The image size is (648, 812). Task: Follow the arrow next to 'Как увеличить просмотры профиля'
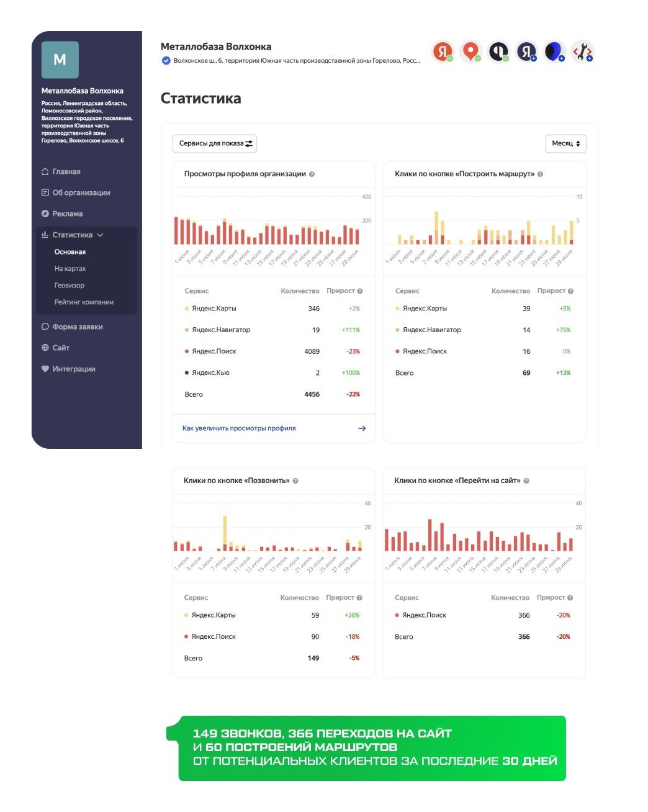(362, 428)
